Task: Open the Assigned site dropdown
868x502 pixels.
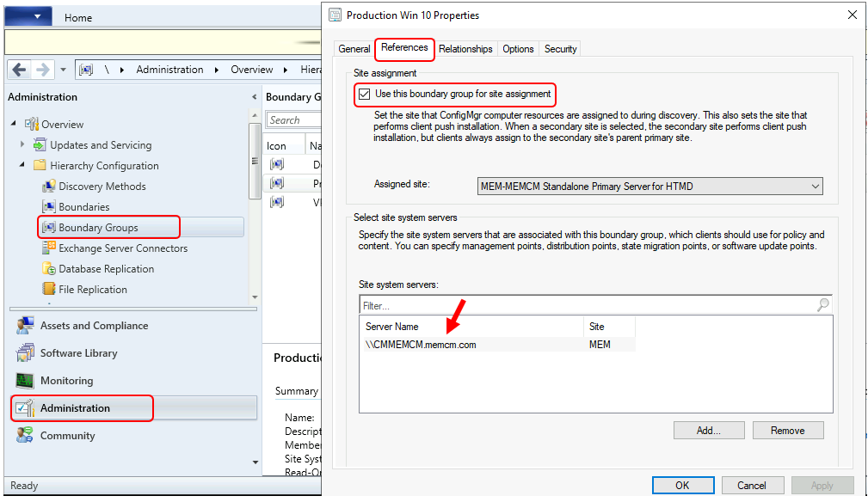Action: [649, 187]
